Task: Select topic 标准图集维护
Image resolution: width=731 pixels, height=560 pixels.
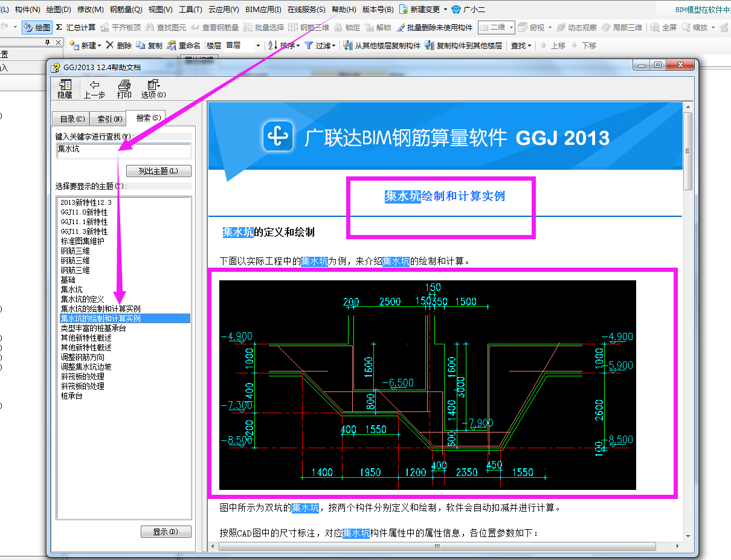Action: click(x=83, y=241)
